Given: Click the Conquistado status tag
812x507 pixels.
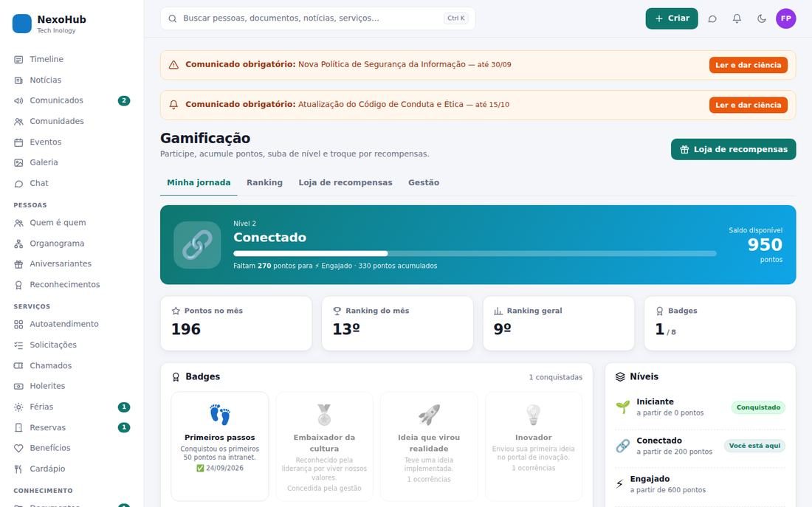Looking at the screenshot, I should pos(758,407).
